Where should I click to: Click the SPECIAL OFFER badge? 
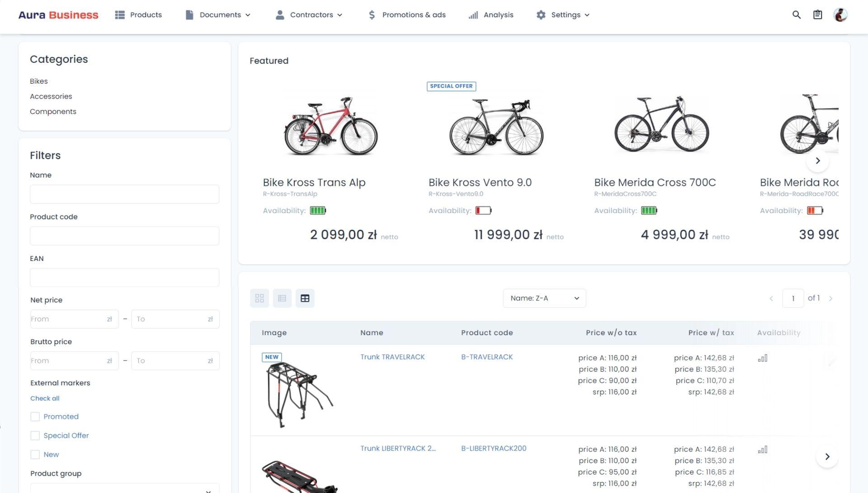pyautogui.click(x=451, y=86)
